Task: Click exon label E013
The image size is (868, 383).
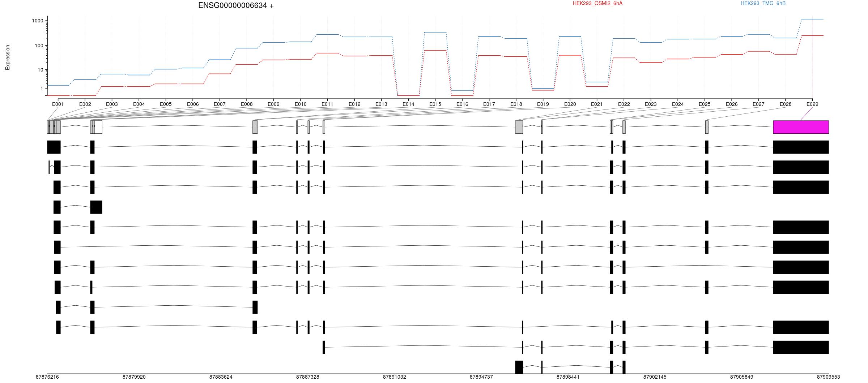Action: click(381, 104)
